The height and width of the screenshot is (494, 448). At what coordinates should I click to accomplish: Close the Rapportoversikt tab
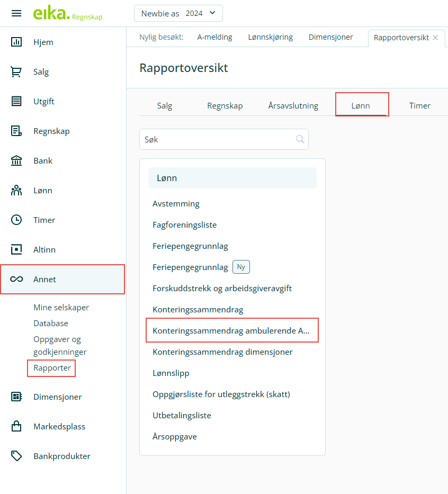point(435,38)
